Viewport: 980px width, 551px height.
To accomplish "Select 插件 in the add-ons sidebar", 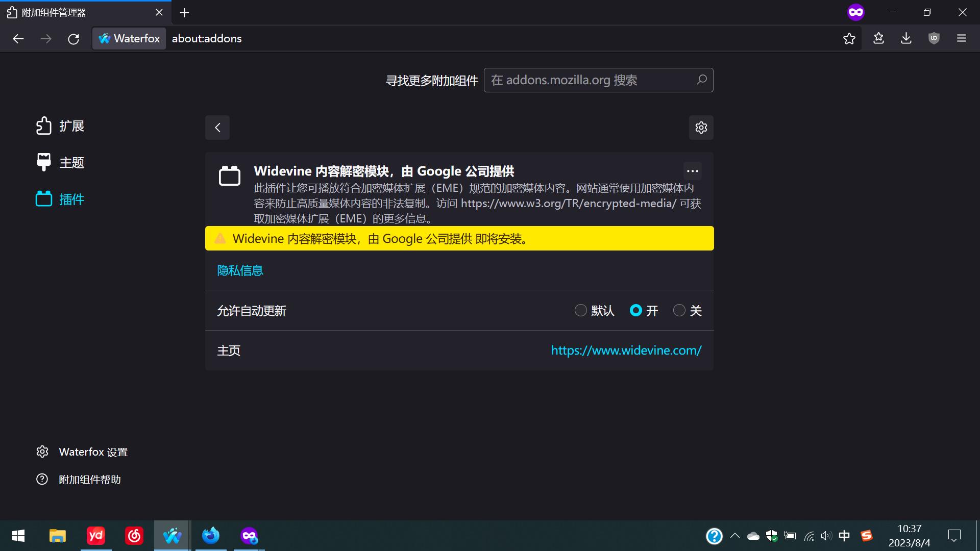I will click(x=71, y=199).
